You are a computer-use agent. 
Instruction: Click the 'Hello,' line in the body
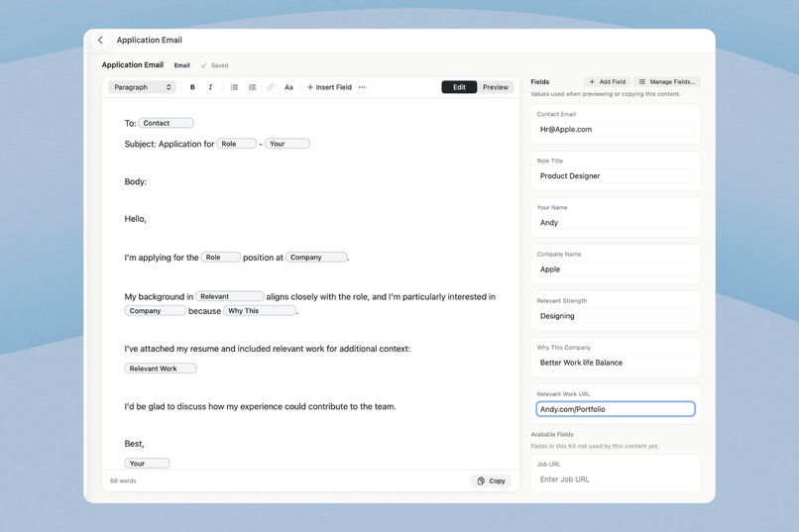point(136,219)
